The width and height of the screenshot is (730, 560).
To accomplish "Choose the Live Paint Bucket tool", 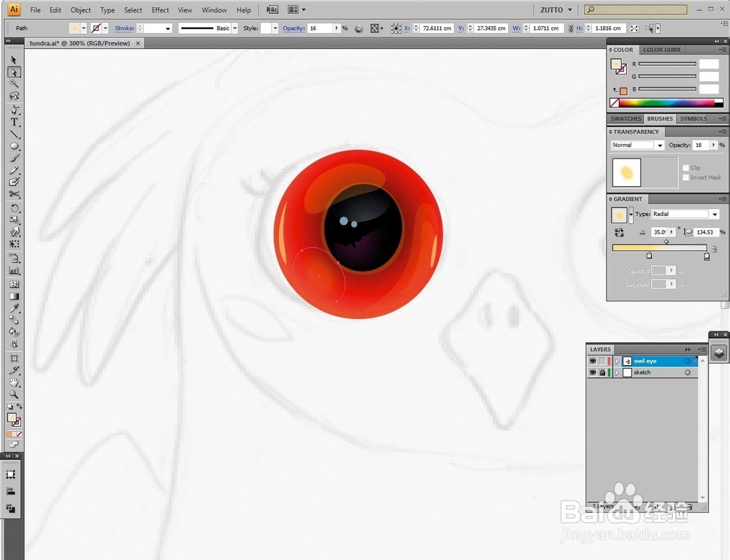I will point(14,332).
